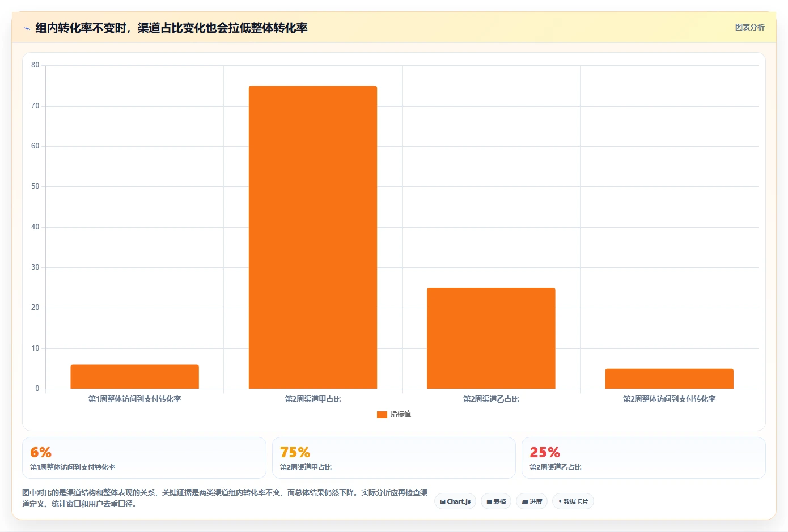Click x-axis label 第2周整体访问到支付转化率
Viewport: 788px width, 532px height.
[x=670, y=399]
